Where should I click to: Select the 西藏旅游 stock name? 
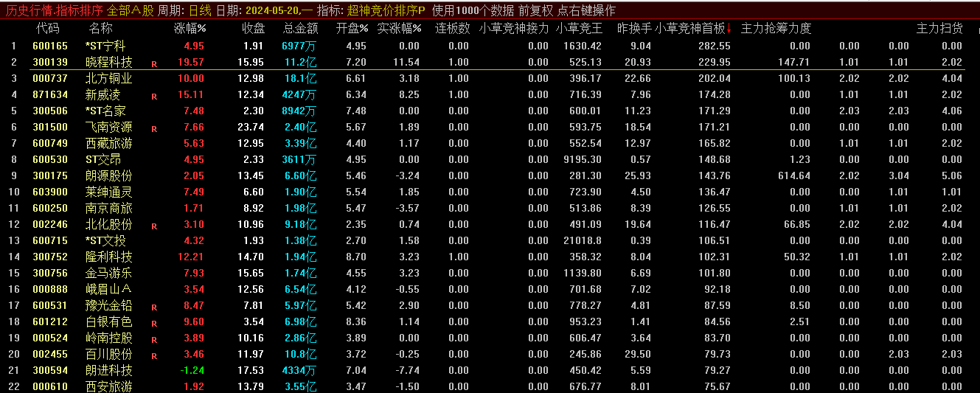pyautogui.click(x=109, y=143)
